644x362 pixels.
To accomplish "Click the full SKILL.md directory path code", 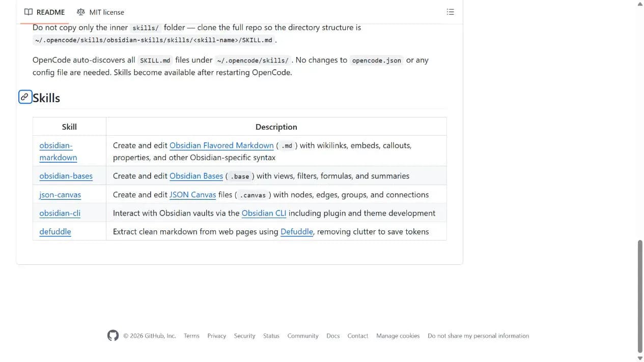I will 154,40.
